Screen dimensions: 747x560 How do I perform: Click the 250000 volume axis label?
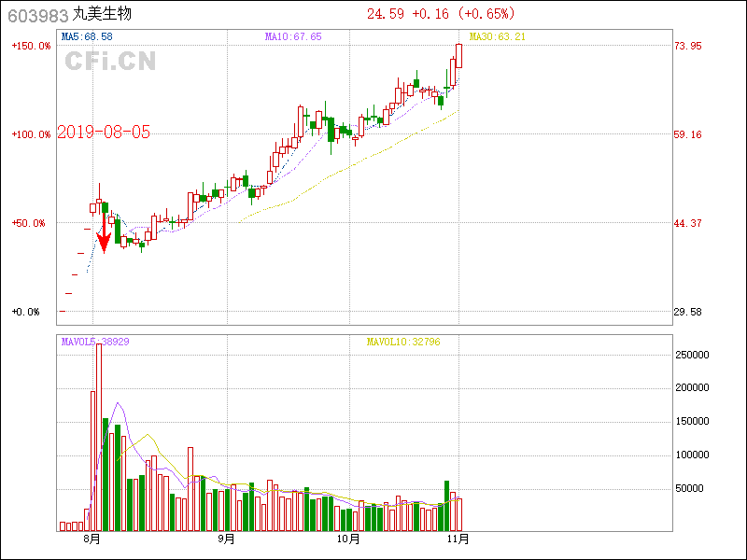click(692, 355)
